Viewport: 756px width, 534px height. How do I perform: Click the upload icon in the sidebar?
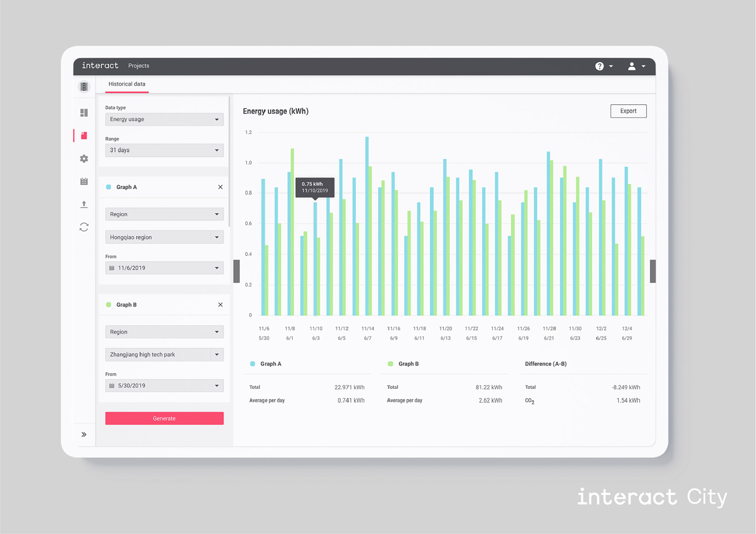pos(84,204)
